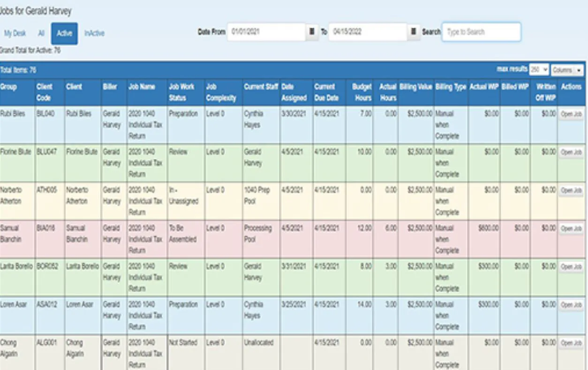The image size is (588, 370).
Task: Switch to the My Desk tab
Action: (15, 33)
